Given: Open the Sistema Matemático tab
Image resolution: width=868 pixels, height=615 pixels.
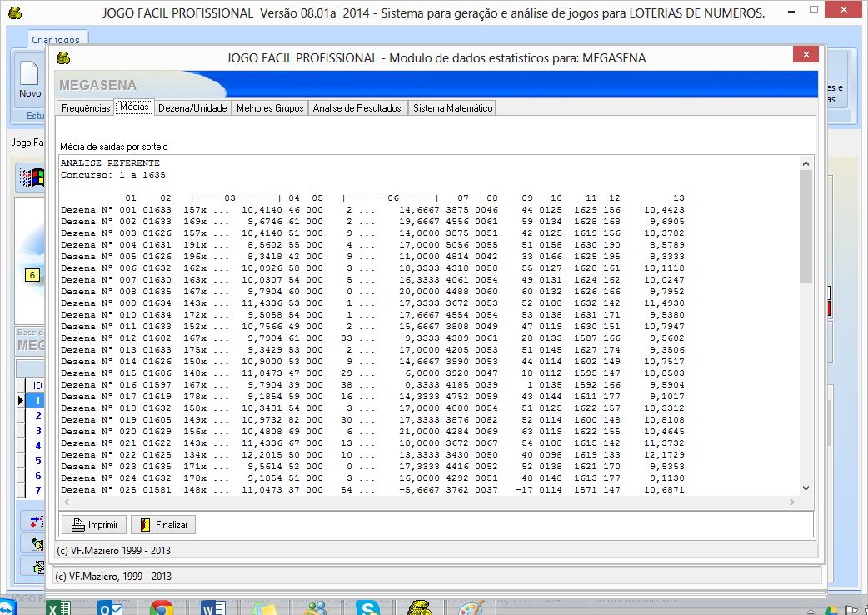Looking at the screenshot, I should point(452,107).
